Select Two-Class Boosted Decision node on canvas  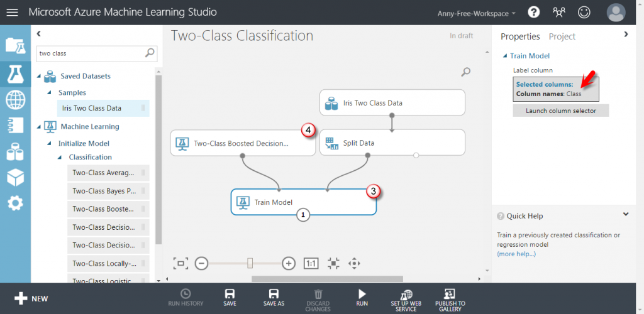click(243, 143)
